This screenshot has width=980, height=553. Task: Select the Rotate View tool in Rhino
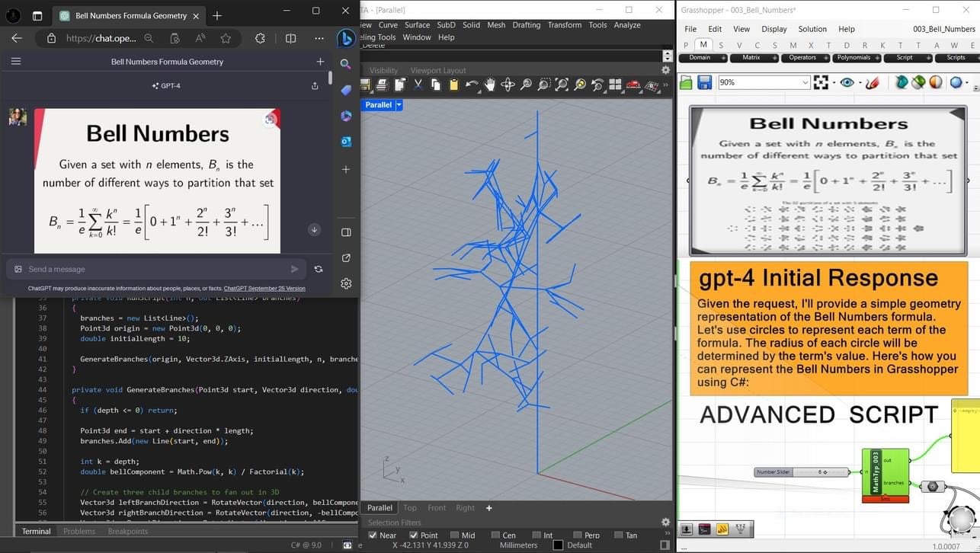click(x=508, y=85)
